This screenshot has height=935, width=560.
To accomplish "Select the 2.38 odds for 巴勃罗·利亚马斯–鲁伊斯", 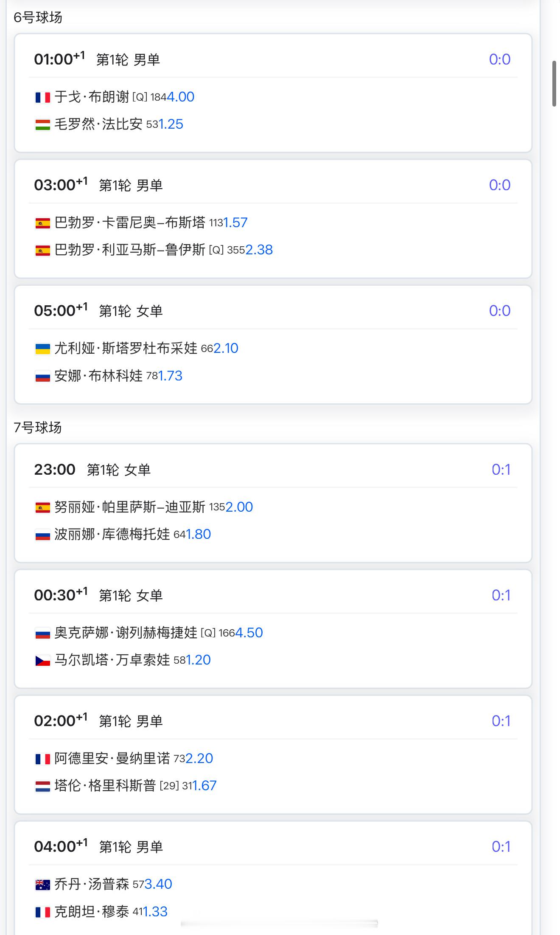I will [x=259, y=250].
